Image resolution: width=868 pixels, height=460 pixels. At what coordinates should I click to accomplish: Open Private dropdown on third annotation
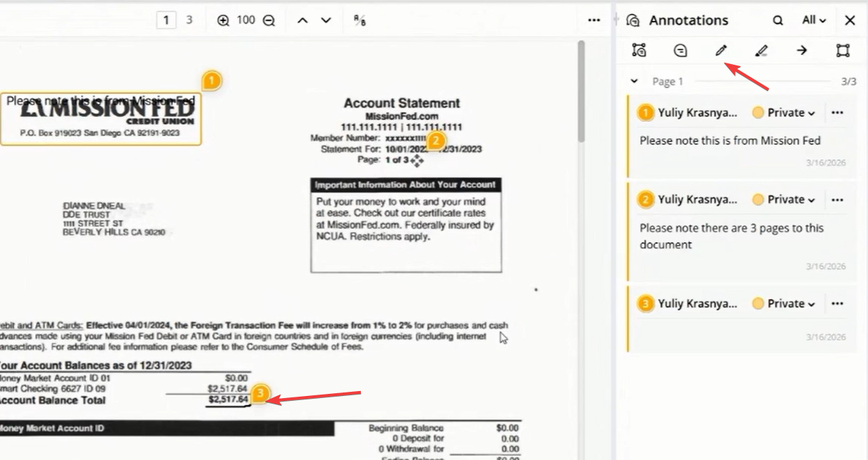click(784, 303)
